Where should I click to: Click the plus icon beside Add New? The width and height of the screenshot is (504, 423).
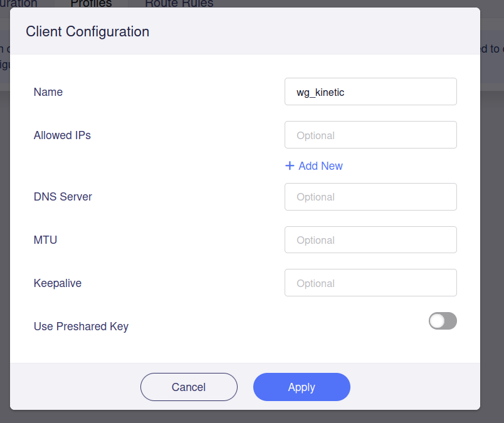pos(290,166)
